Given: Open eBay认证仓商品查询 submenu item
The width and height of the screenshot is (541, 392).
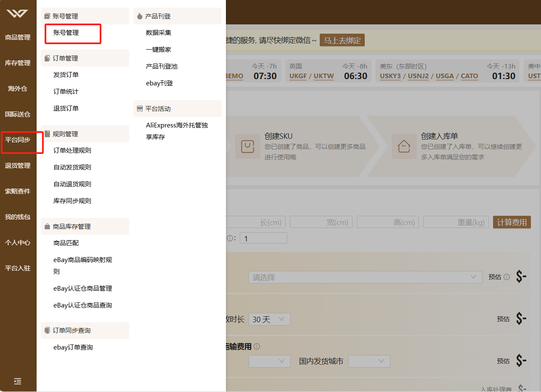Looking at the screenshot, I should coord(83,305).
